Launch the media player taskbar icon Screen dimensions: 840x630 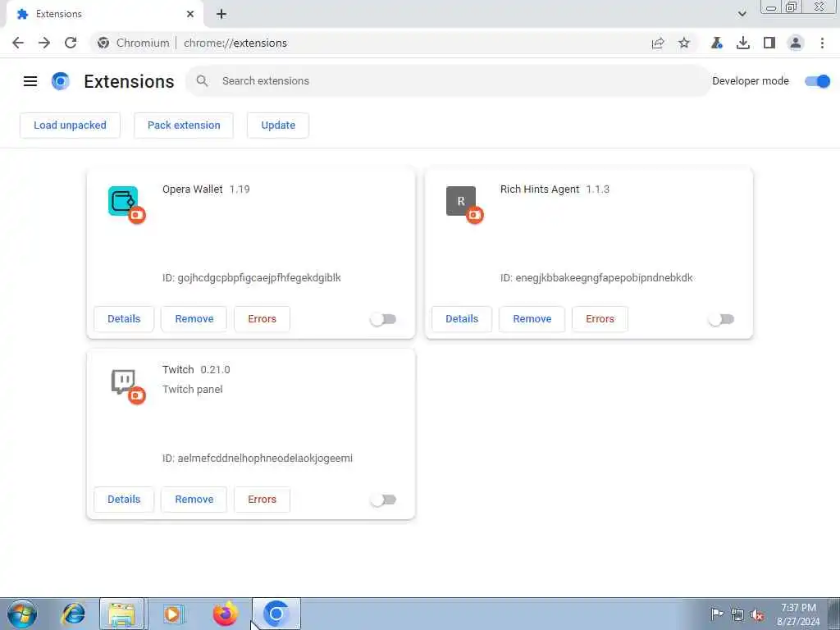point(173,614)
